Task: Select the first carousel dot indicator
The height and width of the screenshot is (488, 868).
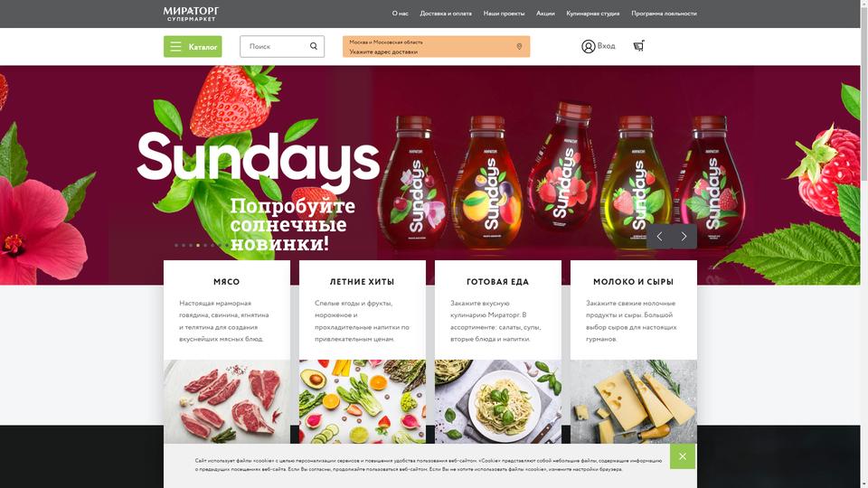Action: (x=176, y=245)
